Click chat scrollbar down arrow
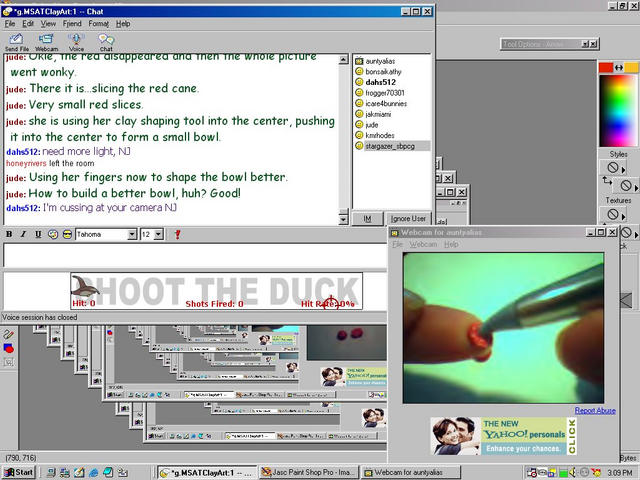The width and height of the screenshot is (640, 480). coord(343,220)
